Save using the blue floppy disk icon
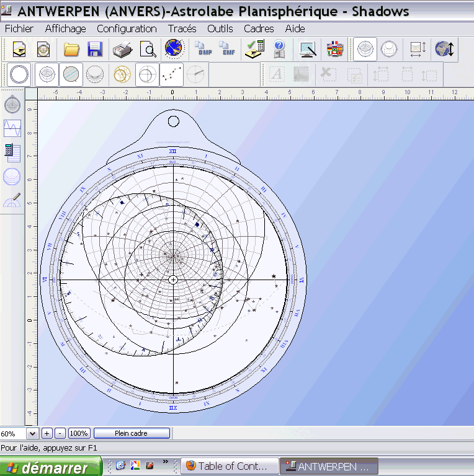Viewport: 474px width, 476px height. coord(95,49)
